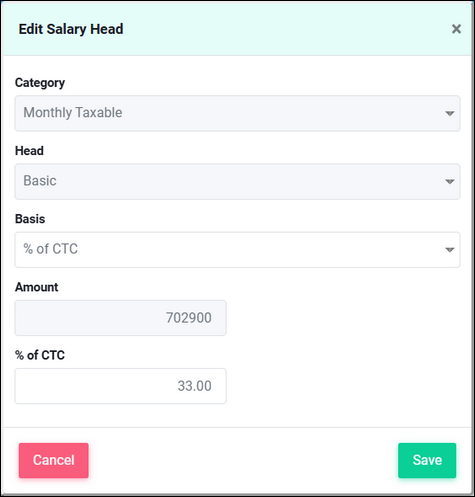Cancel editing the salary head
The height and width of the screenshot is (497, 475).
click(x=54, y=460)
